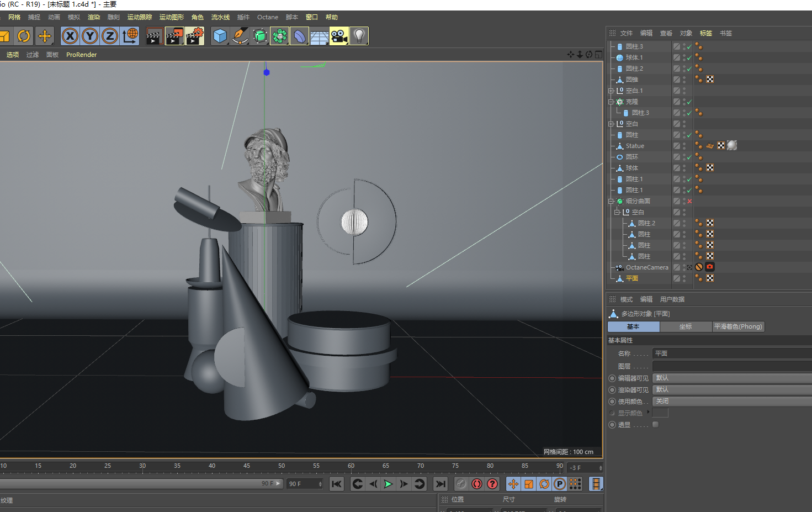Image resolution: width=812 pixels, height=512 pixels.
Task: Click the Coordinate System globe icon
Action: click(x=130, y=36)
